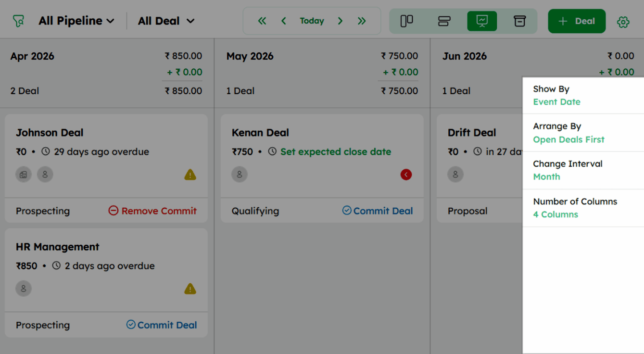The height and width of the screenshot is (354, 644).
Task: Go to the next period arrow
Action: coord(340,21)
